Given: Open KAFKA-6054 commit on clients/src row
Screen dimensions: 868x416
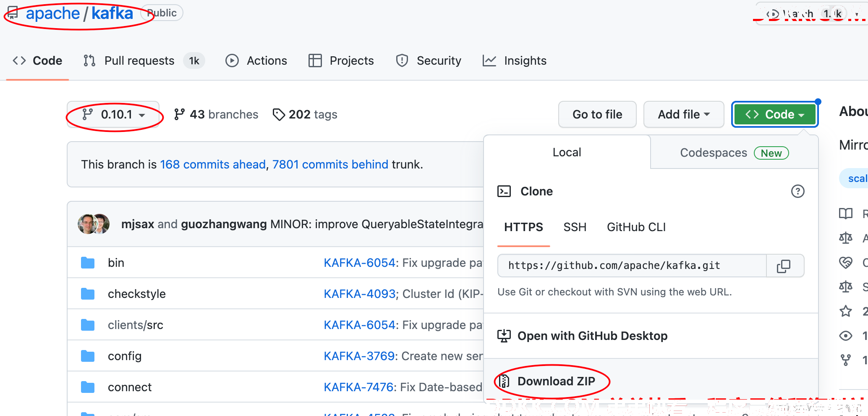Looking at the screenshot, I should coord(360,325).
